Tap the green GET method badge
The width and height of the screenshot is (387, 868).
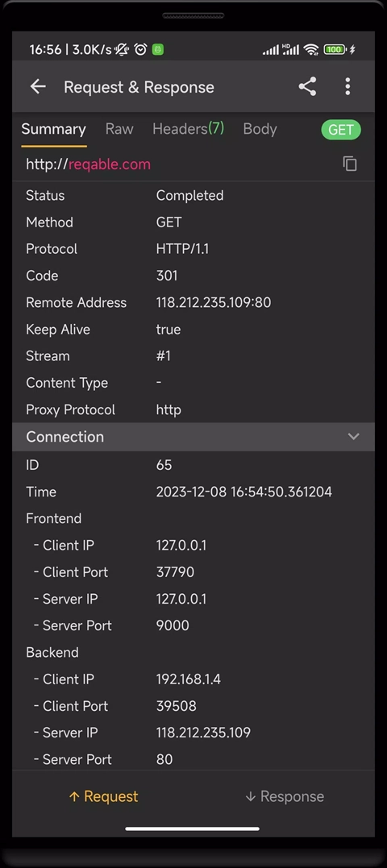[x=341, y=130]
